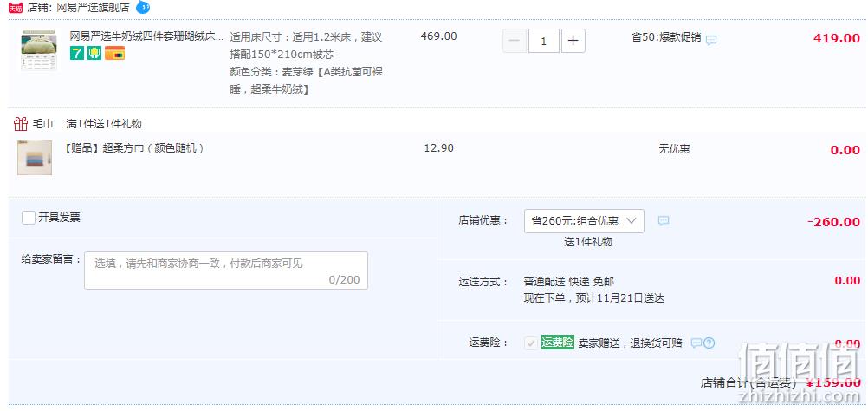Click the 无优惠 text in gift row

674,149
